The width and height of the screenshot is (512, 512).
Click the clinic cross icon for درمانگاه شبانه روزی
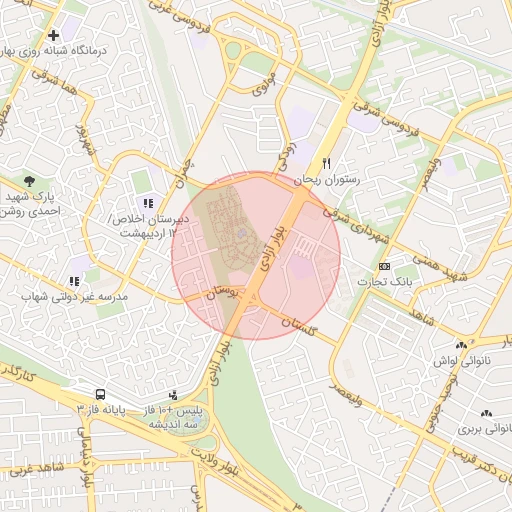click(x=53, y=35)
